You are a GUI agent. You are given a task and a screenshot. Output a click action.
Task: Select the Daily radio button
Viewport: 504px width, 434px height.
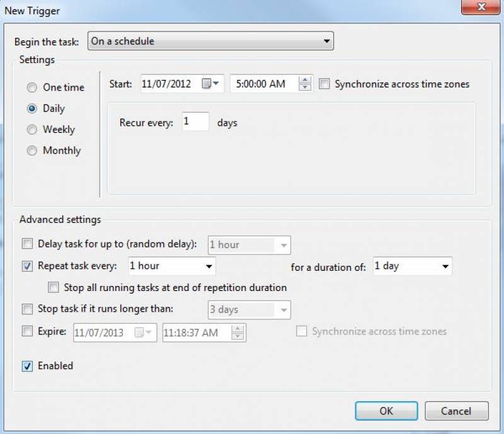[32, 109]
